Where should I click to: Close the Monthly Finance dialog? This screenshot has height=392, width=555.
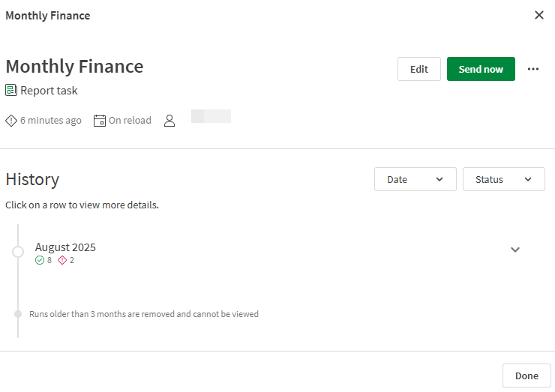[538, 15]
